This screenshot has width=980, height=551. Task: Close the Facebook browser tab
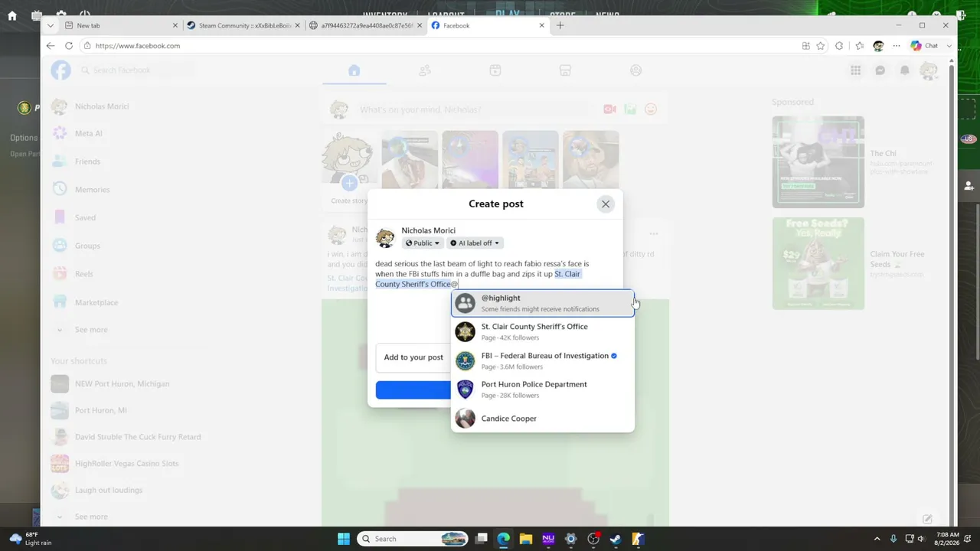[542, 25]
